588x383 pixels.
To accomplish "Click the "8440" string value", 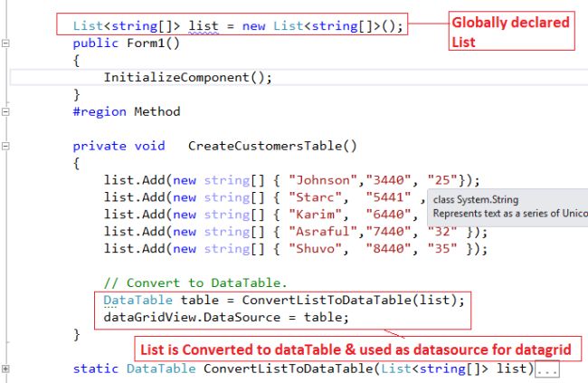I will pyautogui.click(x=388, y=249).
